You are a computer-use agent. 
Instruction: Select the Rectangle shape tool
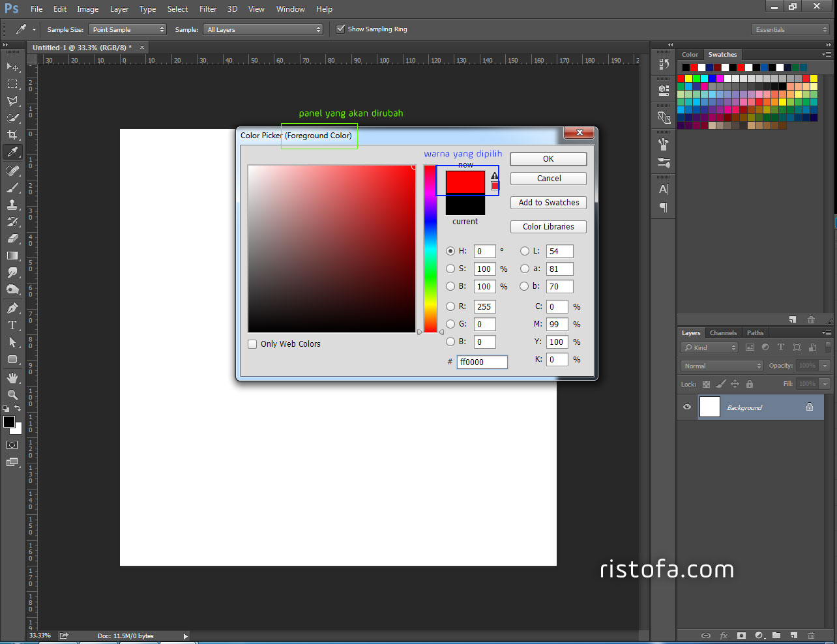coord(12,359)
